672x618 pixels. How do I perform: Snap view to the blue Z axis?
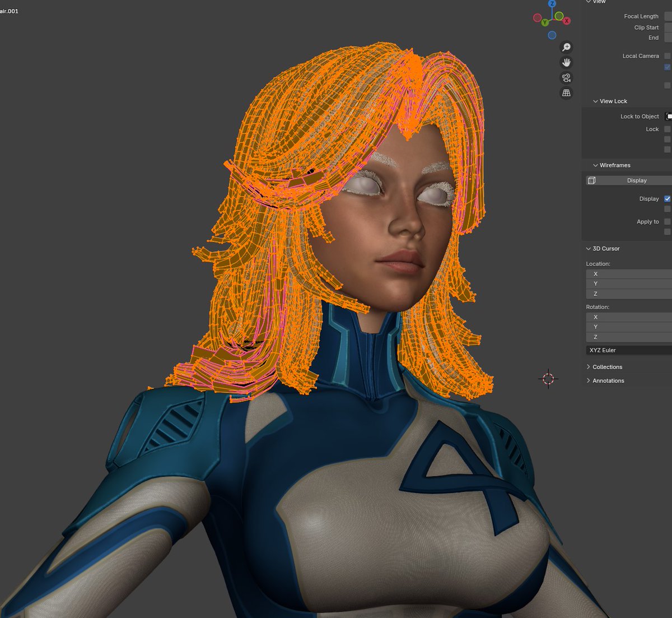point(552,3)
